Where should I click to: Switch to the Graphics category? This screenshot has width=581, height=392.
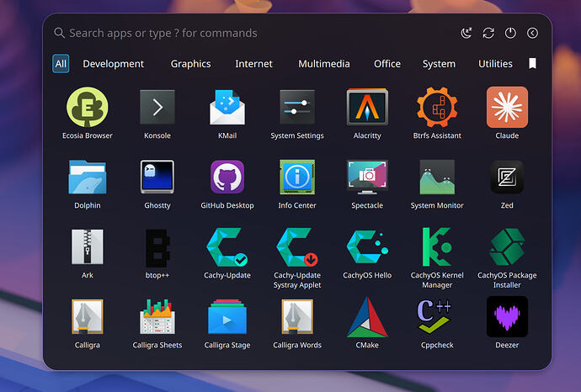coord(191,64)
